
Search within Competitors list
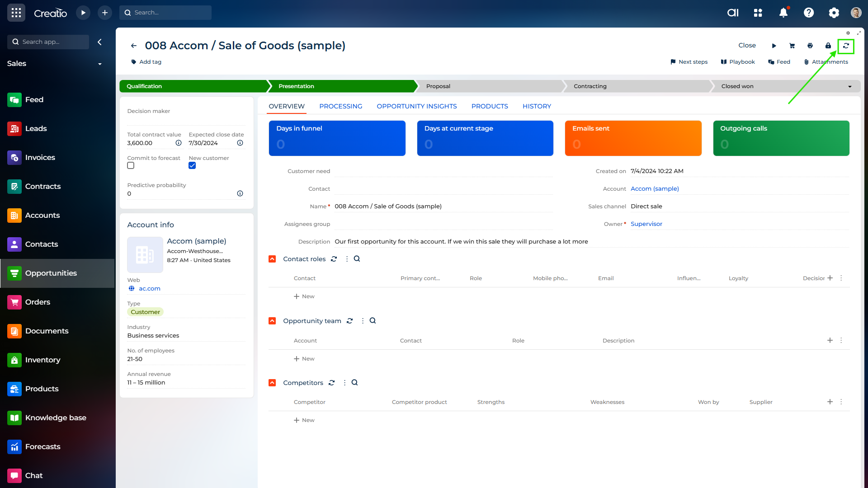355,383
